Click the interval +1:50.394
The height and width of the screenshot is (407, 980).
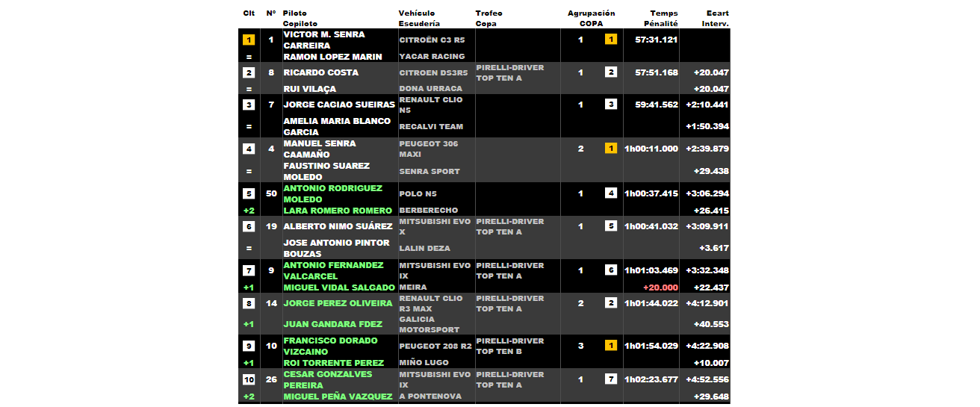coord(707,126)
